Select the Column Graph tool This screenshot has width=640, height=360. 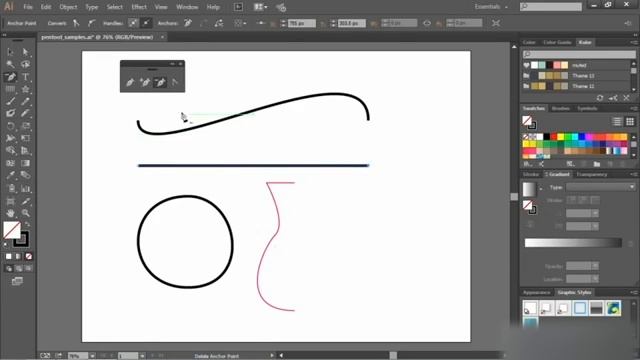coord(25,189)
